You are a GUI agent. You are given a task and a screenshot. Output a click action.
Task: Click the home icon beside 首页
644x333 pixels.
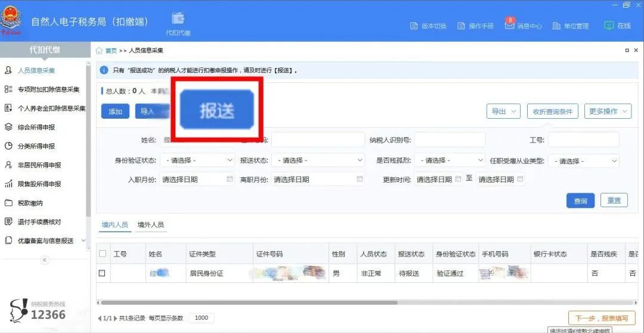pyautogui.click(x=99, y=51)
